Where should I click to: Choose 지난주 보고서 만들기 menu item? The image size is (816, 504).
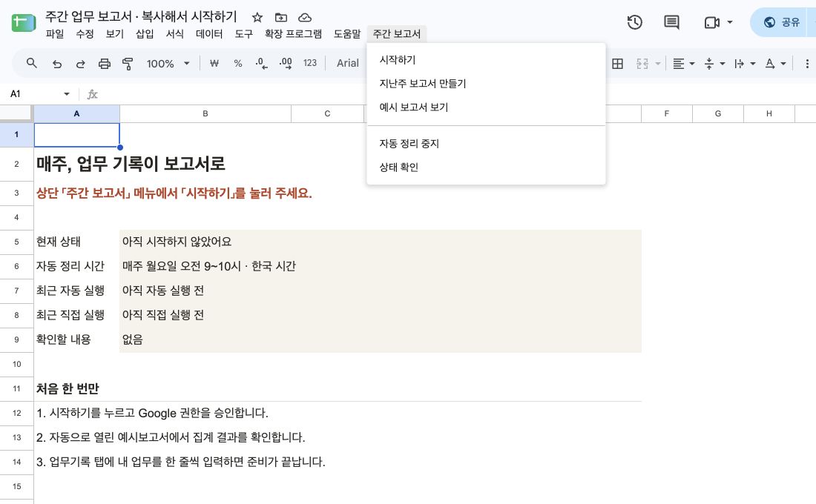486,84
